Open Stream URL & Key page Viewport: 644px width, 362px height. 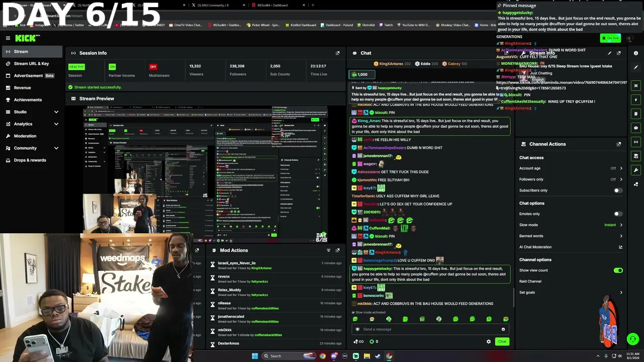(31, 63)
